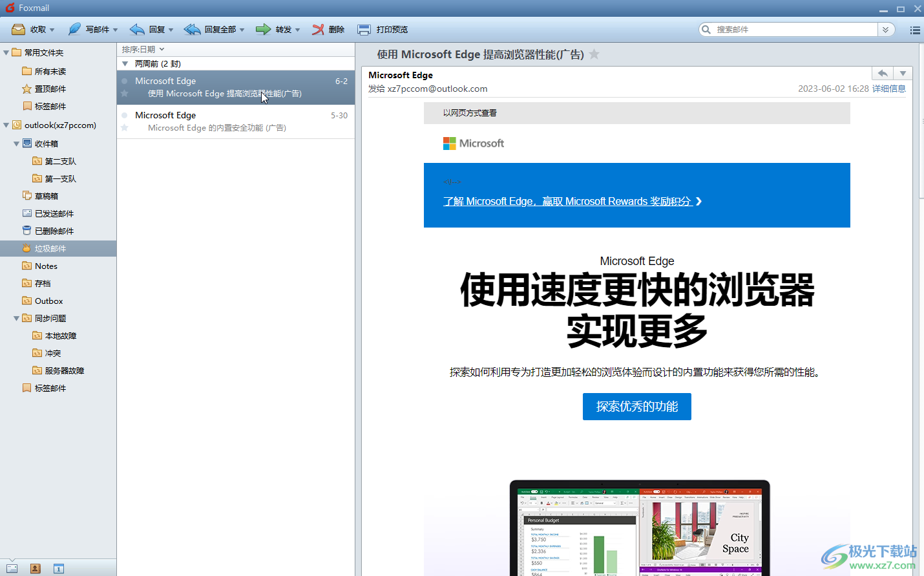The image size is (924, 576).
Task: Click the 回复 reply arrow icon
Action: (x=137, y=29)
